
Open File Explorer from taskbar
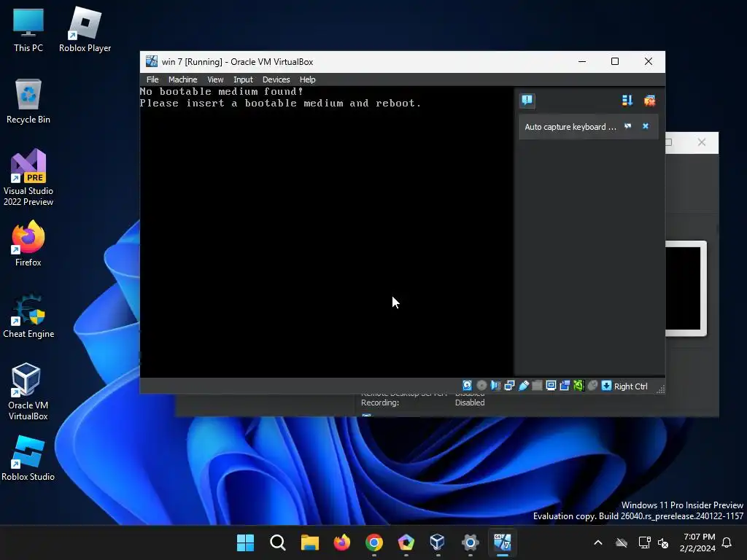point(309,542)
